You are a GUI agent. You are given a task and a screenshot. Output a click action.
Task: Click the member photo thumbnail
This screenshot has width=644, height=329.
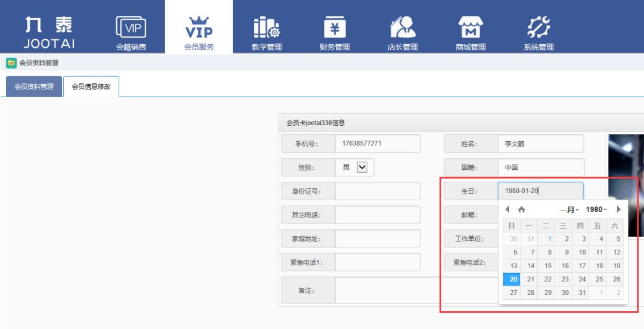pyautogui.click(x=626, y=185)
